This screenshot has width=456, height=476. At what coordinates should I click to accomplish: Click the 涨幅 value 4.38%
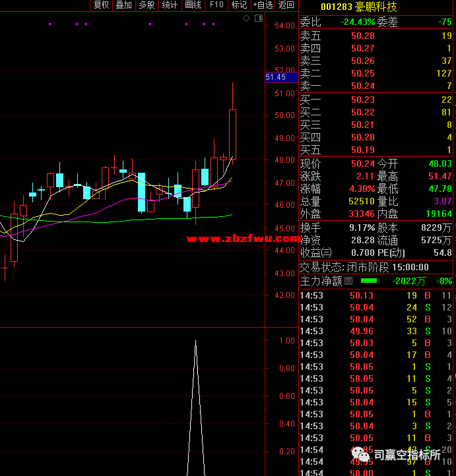click(362, 189)
